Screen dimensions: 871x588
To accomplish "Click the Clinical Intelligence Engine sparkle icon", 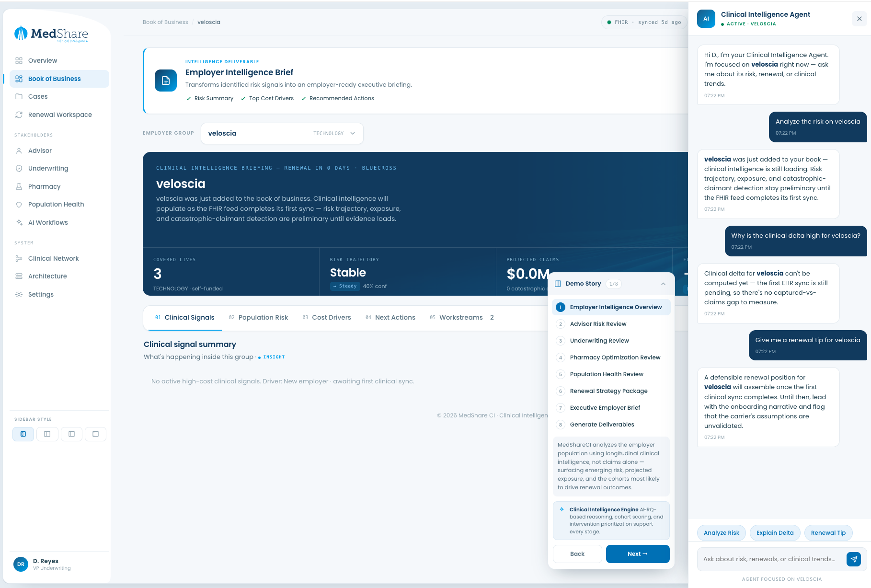I will (x=562, y=509).
